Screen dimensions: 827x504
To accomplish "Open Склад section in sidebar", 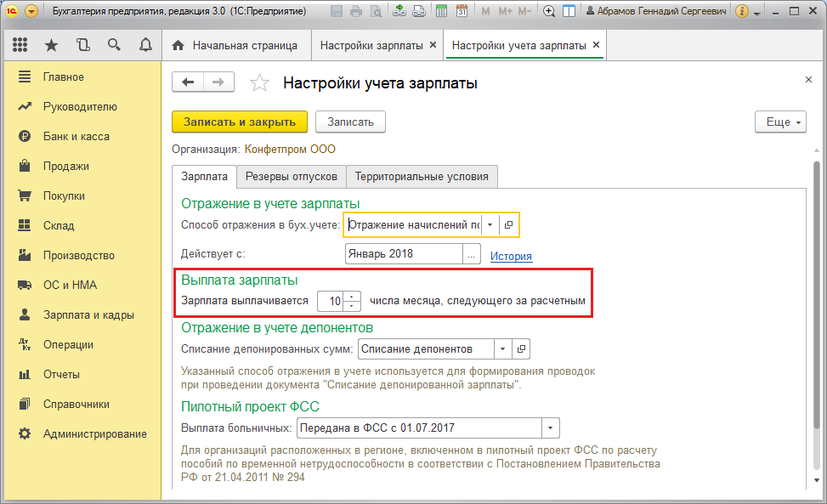I will (x=82, y=225).
